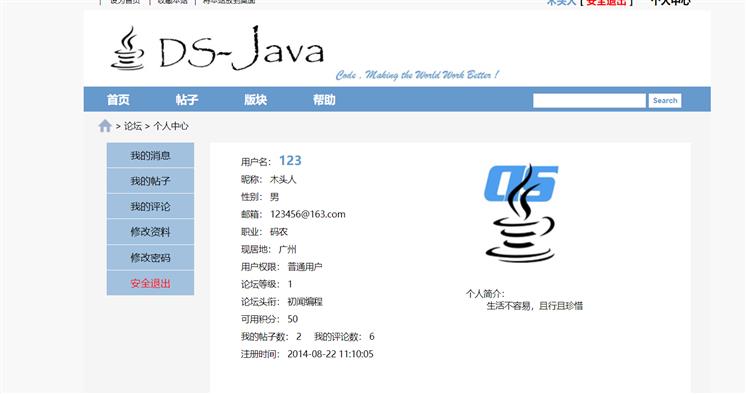Select 修改密码 in the sidebar
Image resolution: width=746 pixels, height=394 pixels.
point(150,257)
